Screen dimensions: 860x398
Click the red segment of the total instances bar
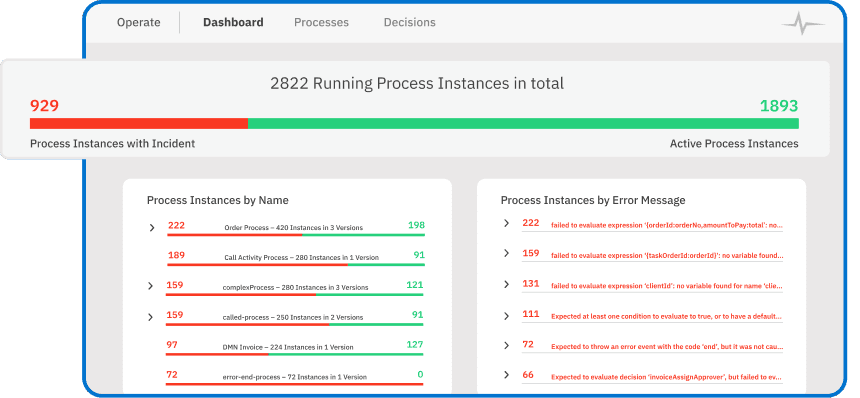pyautogui.click(x=139, y=123)
